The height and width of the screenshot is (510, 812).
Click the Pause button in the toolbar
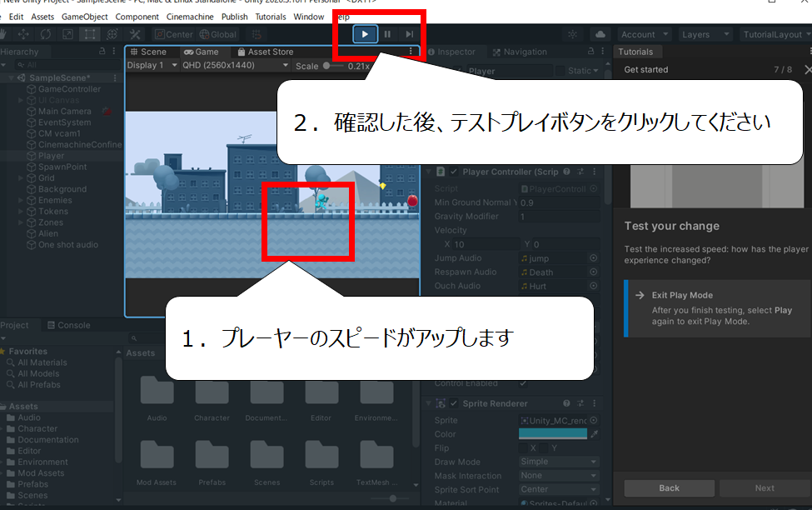[387, 34]
